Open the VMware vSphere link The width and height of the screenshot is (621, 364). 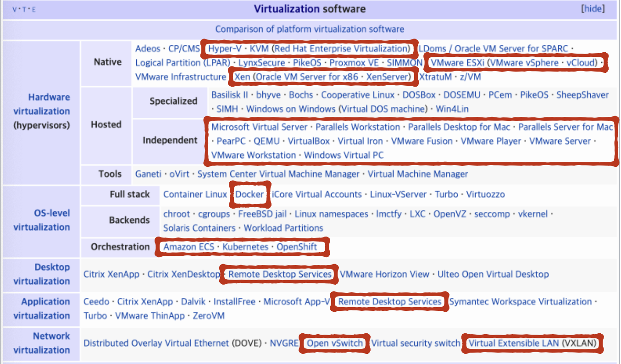[x=524, y=63]
